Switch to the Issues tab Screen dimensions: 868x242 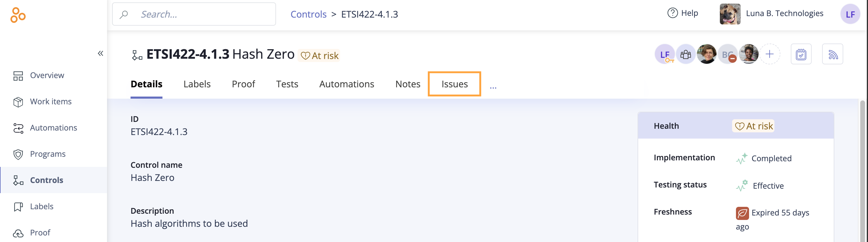click(455, 84)
